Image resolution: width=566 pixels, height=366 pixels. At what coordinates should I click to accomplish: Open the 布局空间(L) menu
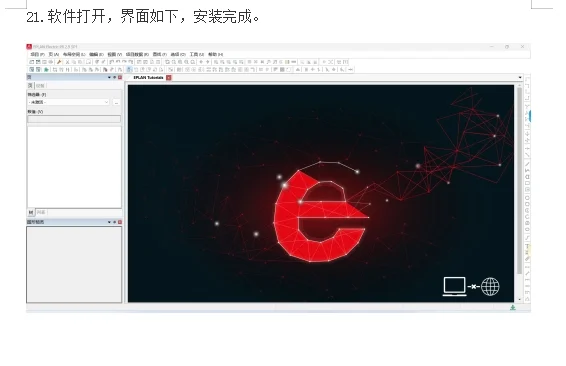(73, 55)
